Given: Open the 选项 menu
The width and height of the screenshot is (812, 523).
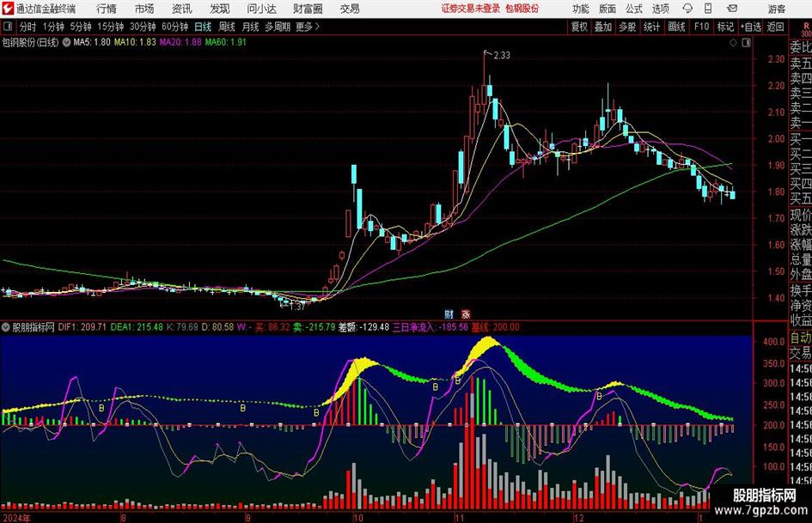Looking at the screenshot, I should tap(660, 9).
